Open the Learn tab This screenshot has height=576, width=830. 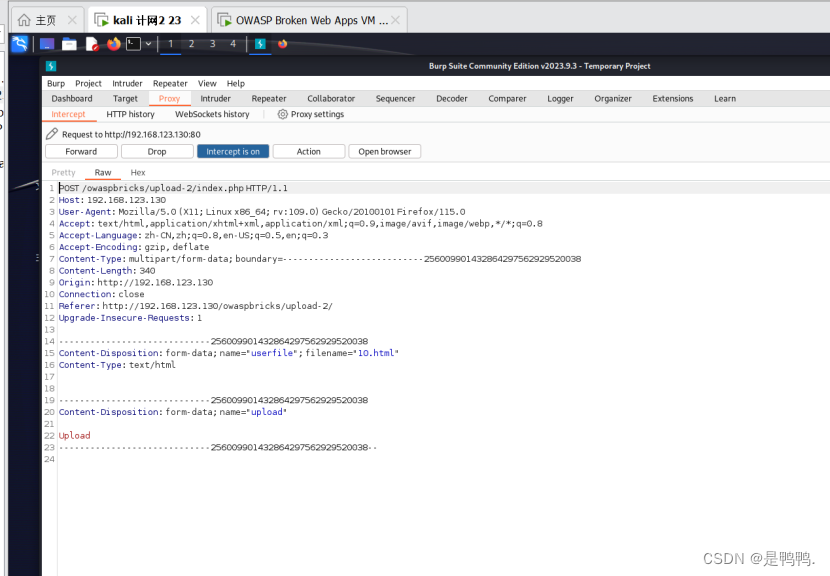tap(725, 98)
